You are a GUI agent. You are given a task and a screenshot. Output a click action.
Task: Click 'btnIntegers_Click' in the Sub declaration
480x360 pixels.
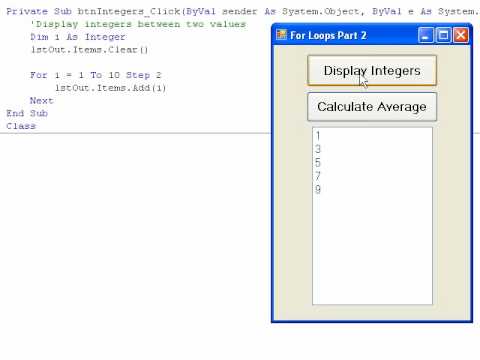pos(129,12)
